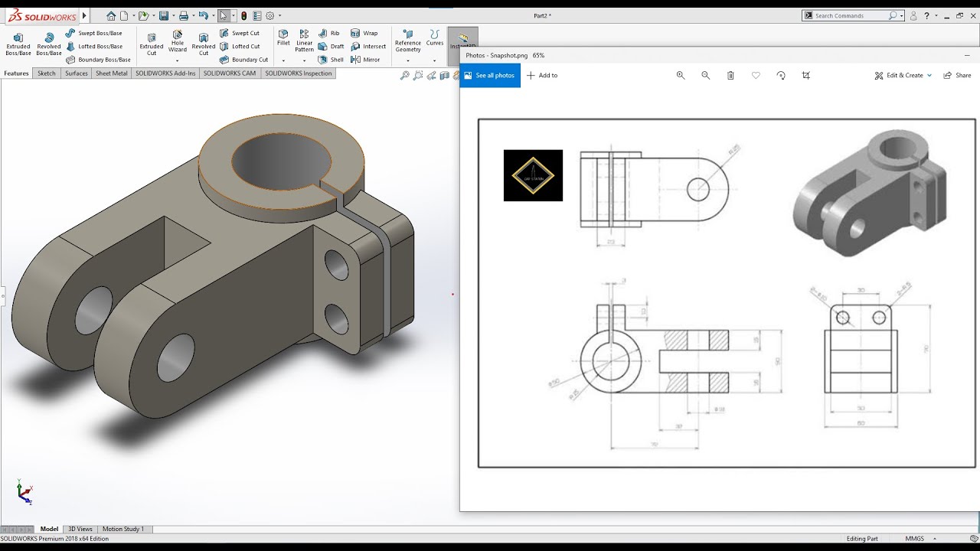The image size is (980, 551).
Task: Choose Swept Boss/Base feature
Action: (x=93, y=33)
